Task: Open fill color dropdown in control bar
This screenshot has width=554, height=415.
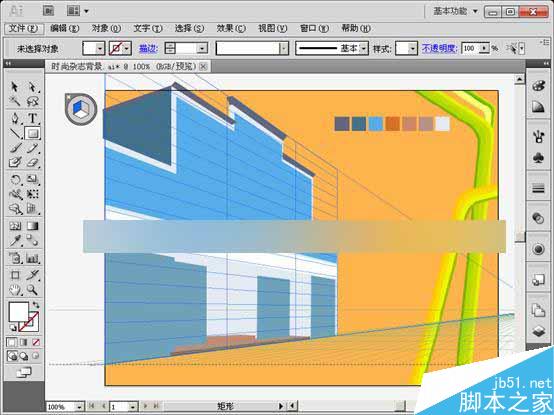Action: [x=100, y=48]
